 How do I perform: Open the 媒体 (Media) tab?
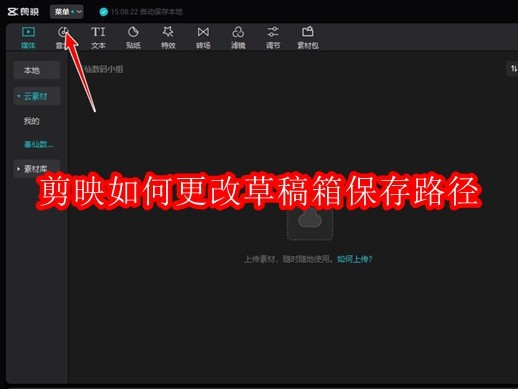[x=28, y=38]
